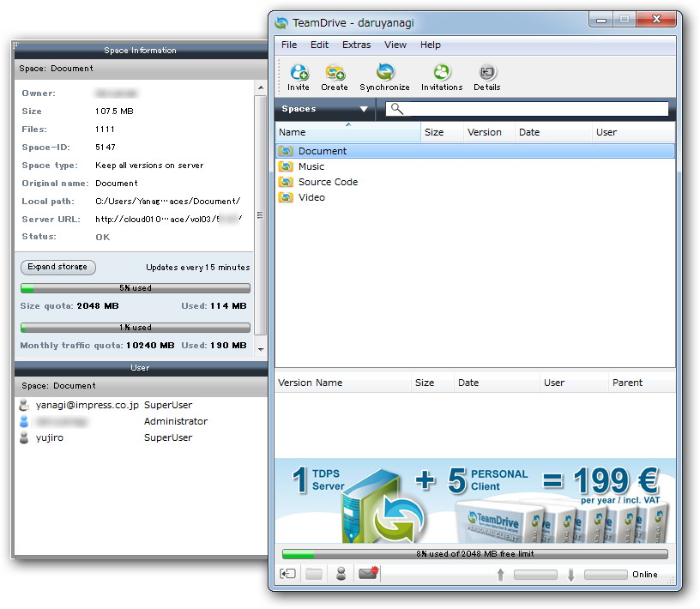Open the Spaces dropdown
Screen dimensions: 700x609
point(323,109)
